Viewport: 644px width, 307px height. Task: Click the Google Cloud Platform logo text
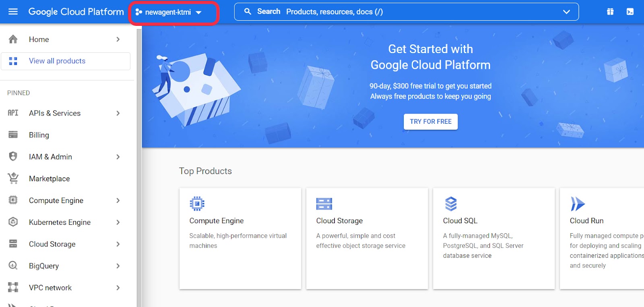(x=76, y=12)
